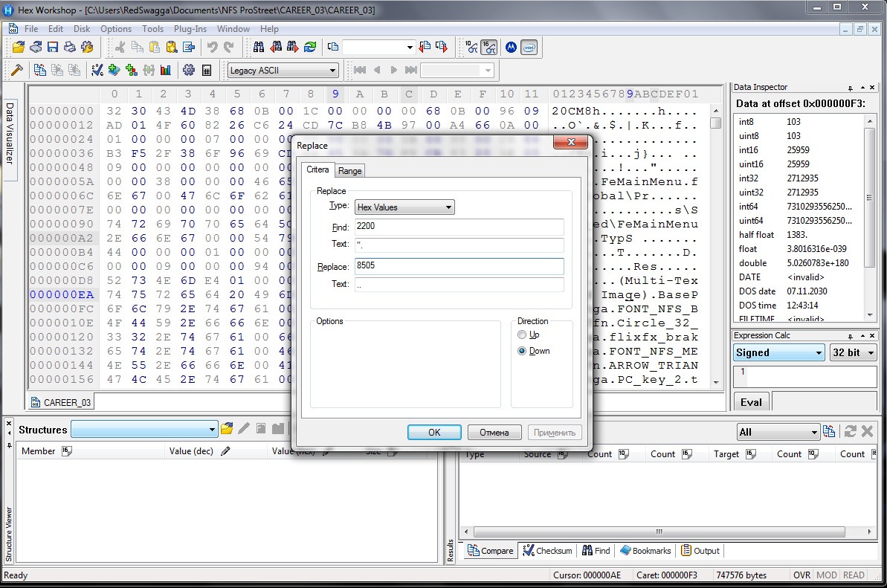Viewport: 887px width, 588px height.
Task: Click the Replace value input field
Action: [459, 267]
